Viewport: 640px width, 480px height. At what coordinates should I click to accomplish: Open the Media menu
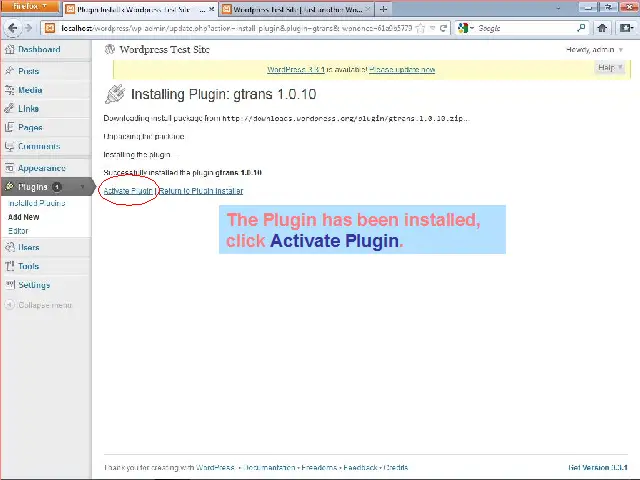coord(30,90)
